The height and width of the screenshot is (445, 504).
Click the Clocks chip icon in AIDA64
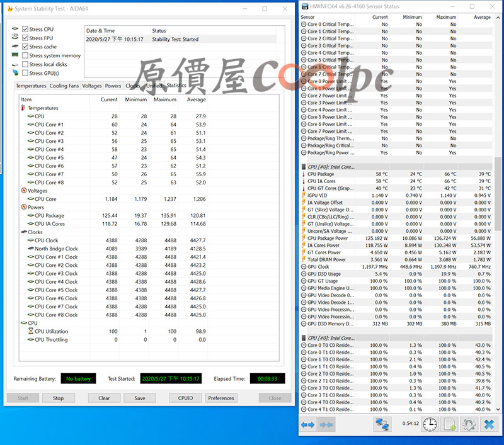[24, 232]
